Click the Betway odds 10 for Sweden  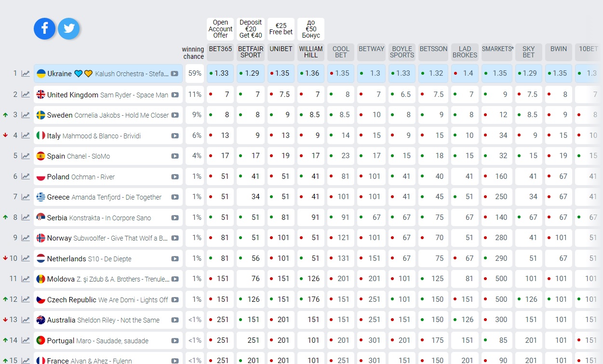pyautogui.click(x=372, y=115)
